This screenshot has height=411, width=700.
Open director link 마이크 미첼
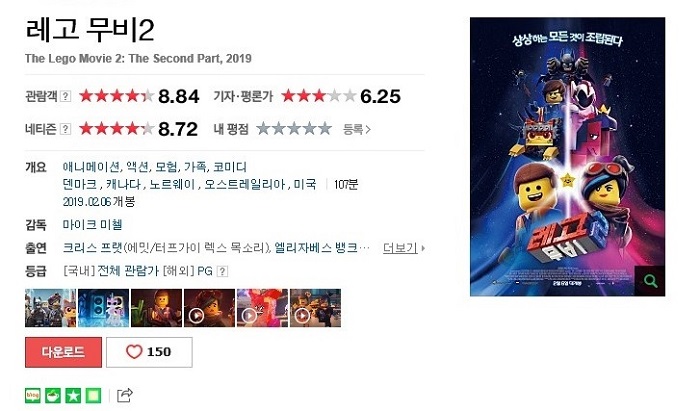coord(92,224)
